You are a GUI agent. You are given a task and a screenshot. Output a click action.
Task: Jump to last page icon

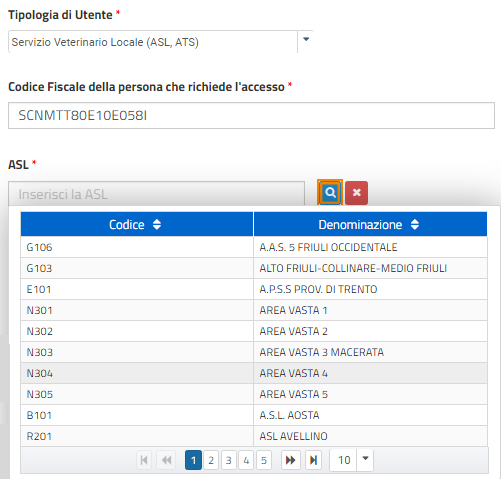coord(313,460)
